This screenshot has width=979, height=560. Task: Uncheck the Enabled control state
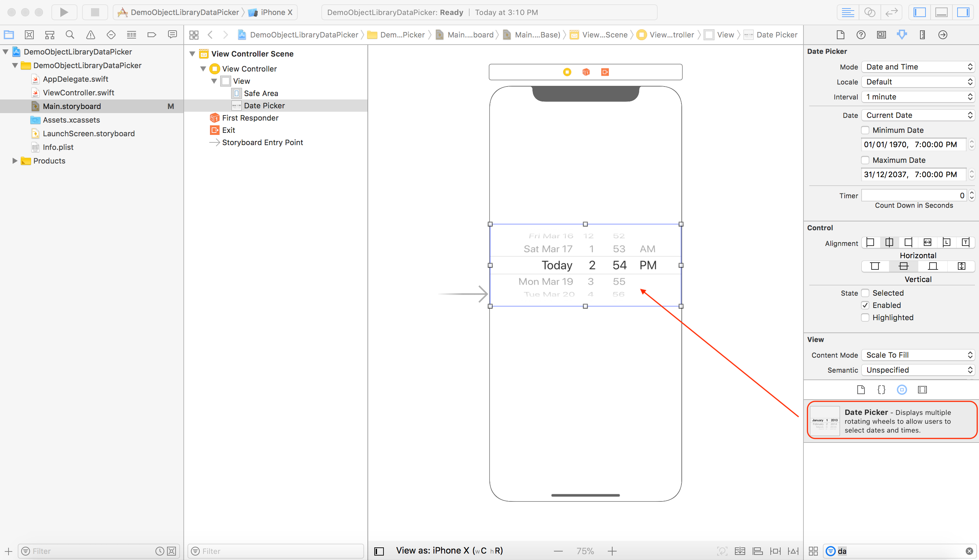865,305
